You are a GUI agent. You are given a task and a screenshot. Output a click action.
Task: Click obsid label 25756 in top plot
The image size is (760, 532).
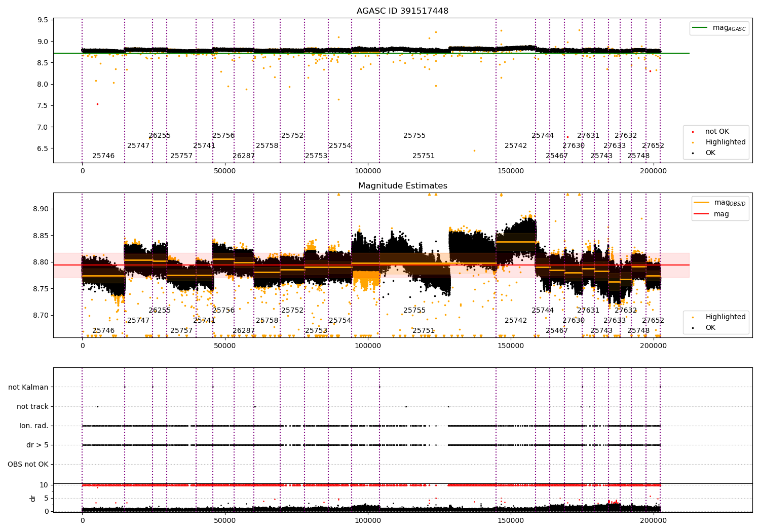[223, 136]
